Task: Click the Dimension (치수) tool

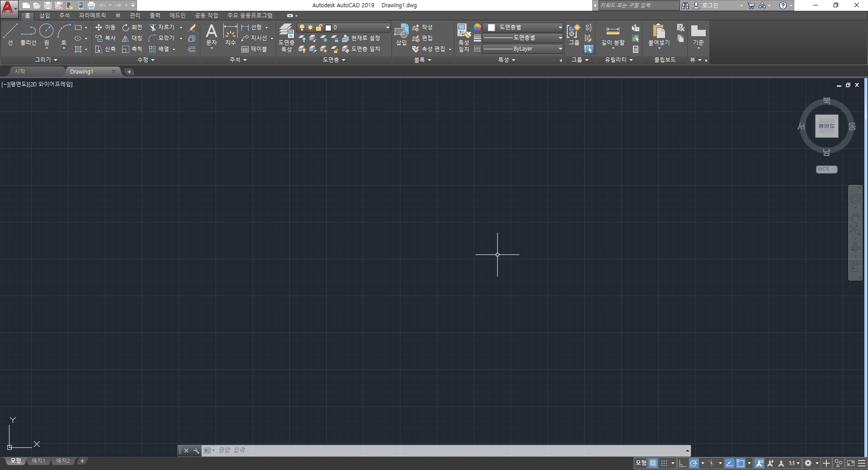Action: point(231,34)
